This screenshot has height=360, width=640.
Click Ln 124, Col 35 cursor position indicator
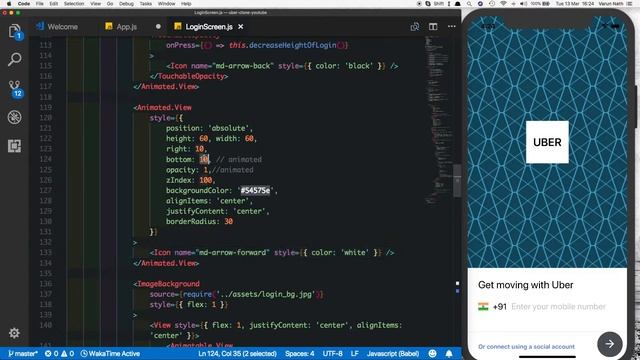(237, 353)
